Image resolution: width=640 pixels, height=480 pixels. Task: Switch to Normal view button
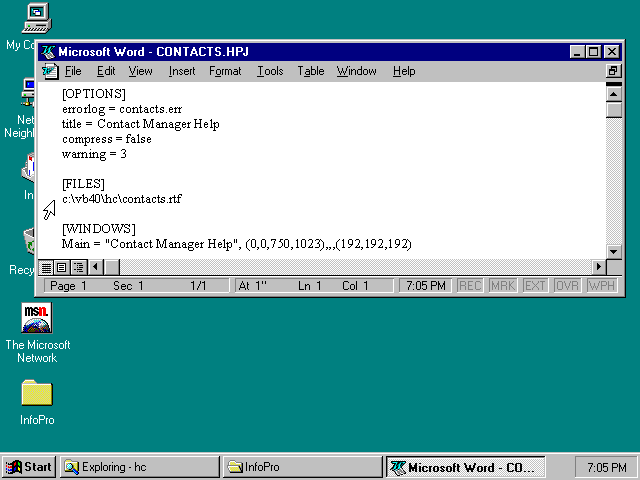(46, 267)
